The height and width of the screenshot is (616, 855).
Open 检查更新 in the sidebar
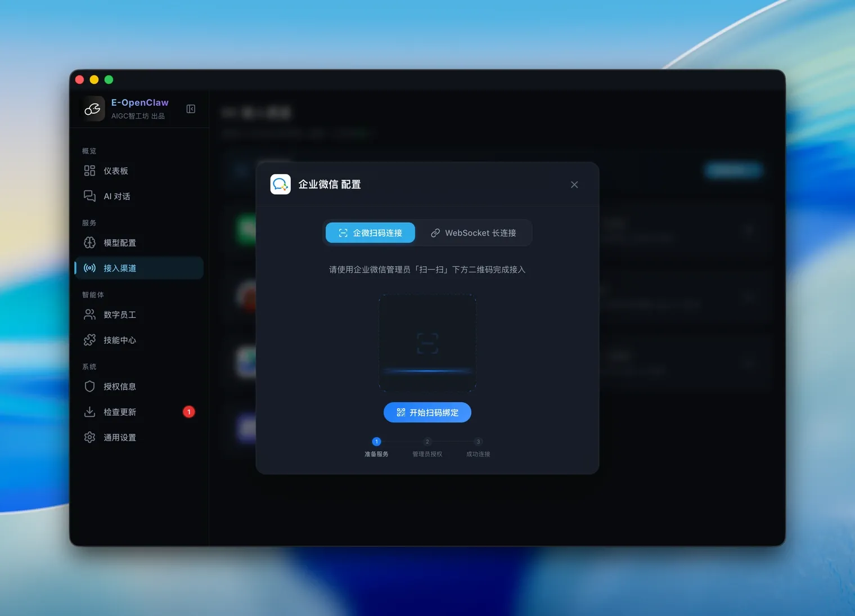(139, 412)
